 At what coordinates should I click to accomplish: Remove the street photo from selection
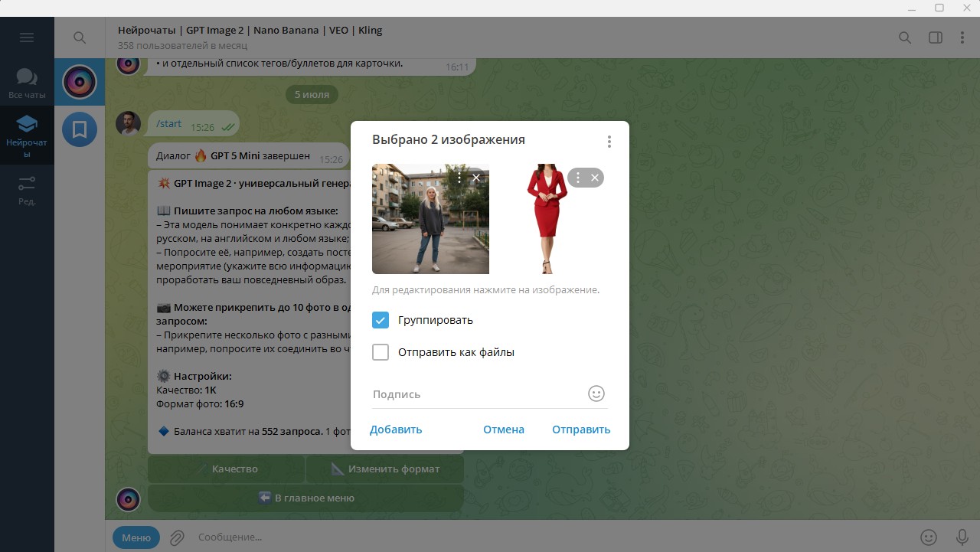coord(476,178)
